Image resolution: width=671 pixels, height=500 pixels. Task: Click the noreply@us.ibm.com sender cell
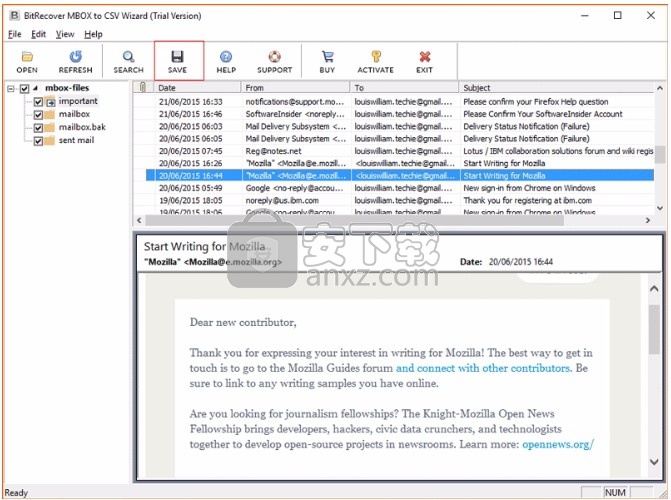point(282,200)
